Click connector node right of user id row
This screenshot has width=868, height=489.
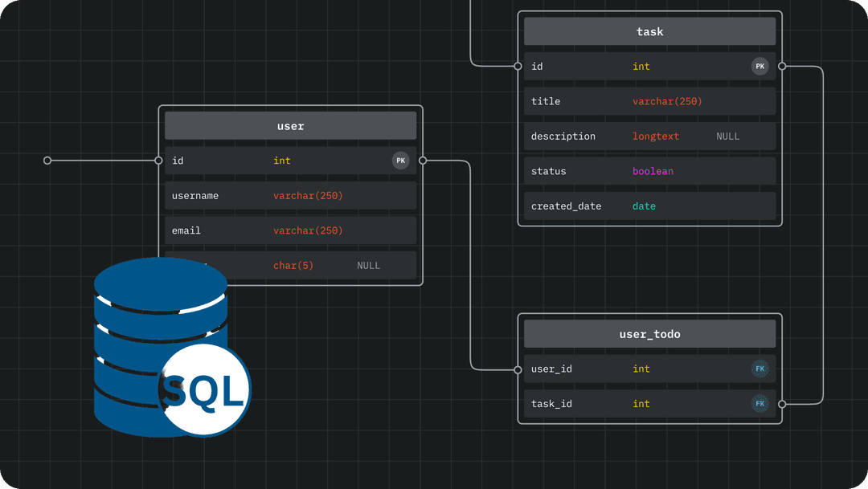(423, 161)
